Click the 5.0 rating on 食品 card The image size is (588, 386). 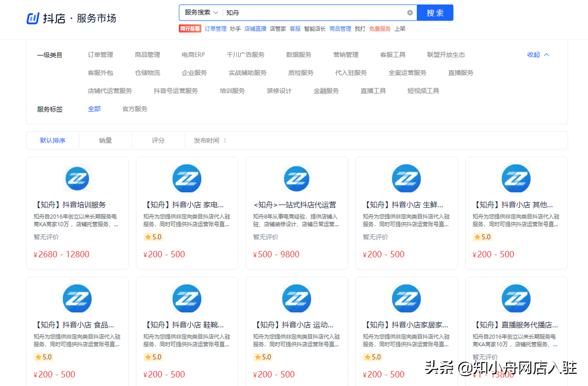point(43,357)
